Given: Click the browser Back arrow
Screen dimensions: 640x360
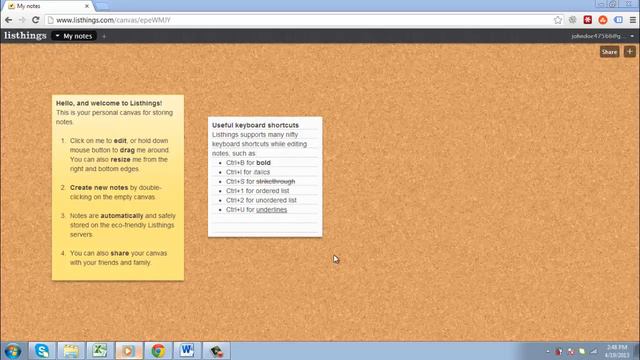Looking at the screenshot, I should pyautogui.click(x=9, y=20).
